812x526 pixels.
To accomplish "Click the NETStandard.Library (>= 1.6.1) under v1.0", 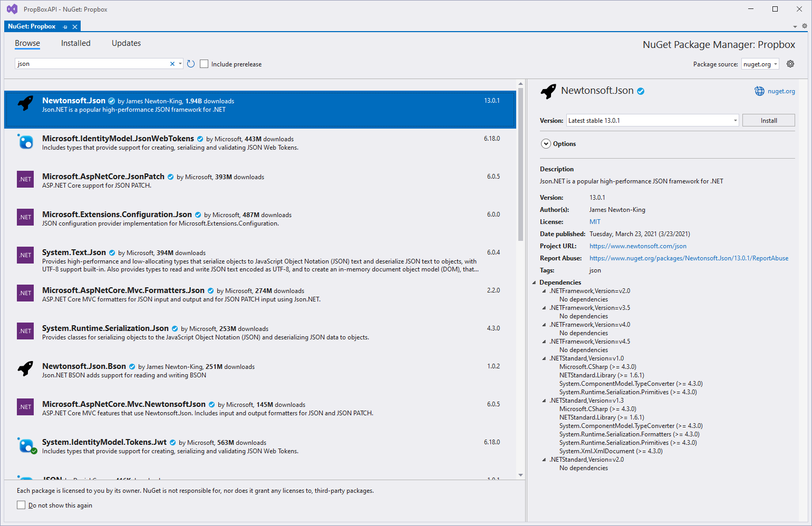I will [x=602, y=375].
